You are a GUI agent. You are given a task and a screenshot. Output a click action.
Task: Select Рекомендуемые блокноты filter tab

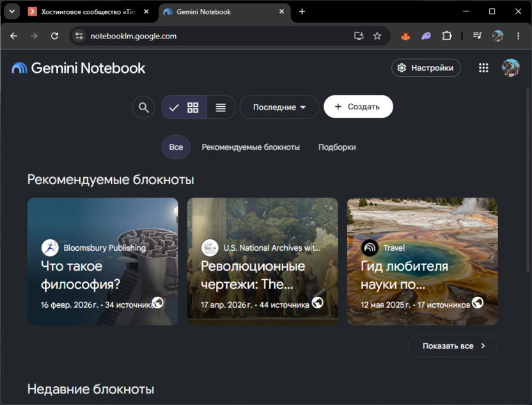point(251,147)
